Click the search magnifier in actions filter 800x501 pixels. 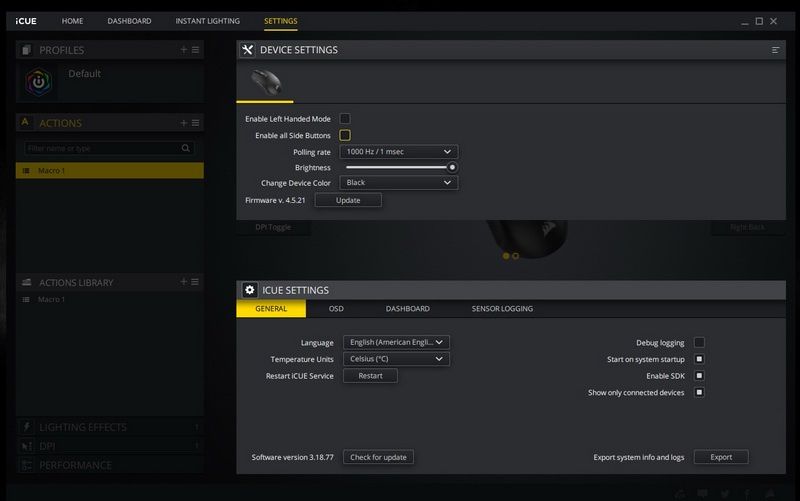click(x=186, y=148)
